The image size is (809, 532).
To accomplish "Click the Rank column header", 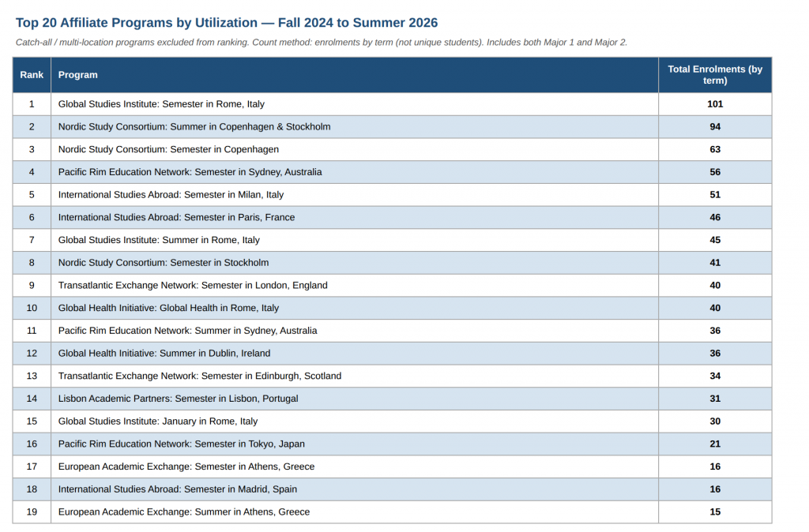I will [32, 75].
